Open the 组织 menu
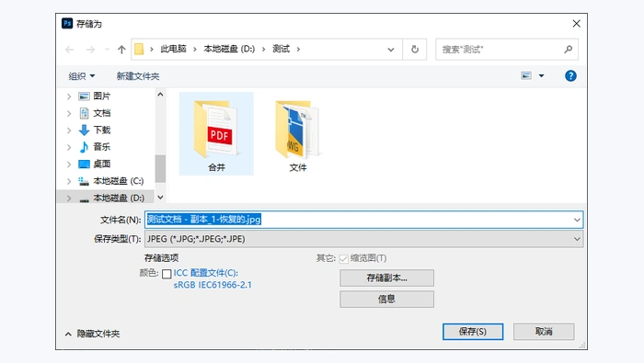 (82, 76)
